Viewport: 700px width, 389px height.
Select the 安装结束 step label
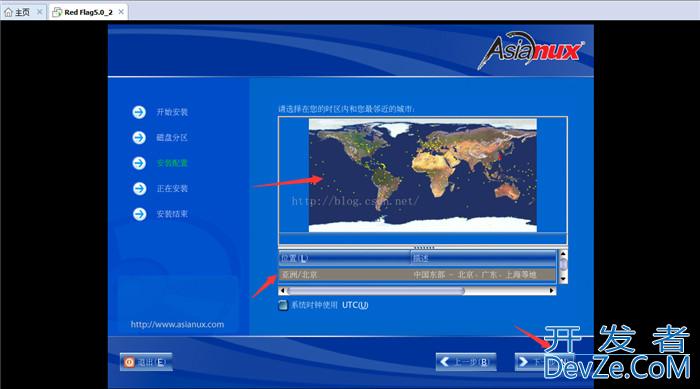(x=172, y=214)
